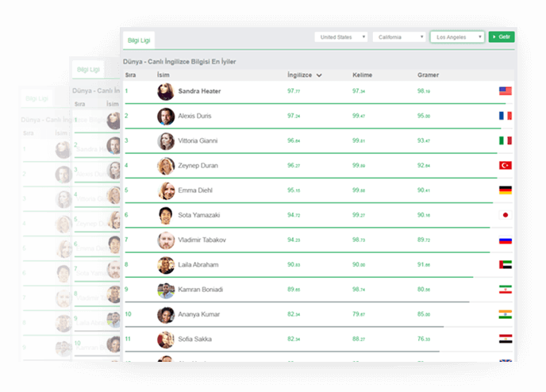Open Laila Abraham's avatar

[166, 265]
